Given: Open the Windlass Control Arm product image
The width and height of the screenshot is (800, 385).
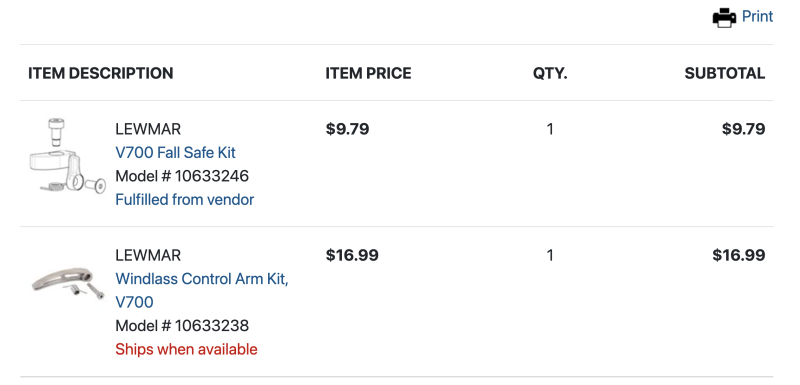Looking at the screenshot, I should (67, 286).
